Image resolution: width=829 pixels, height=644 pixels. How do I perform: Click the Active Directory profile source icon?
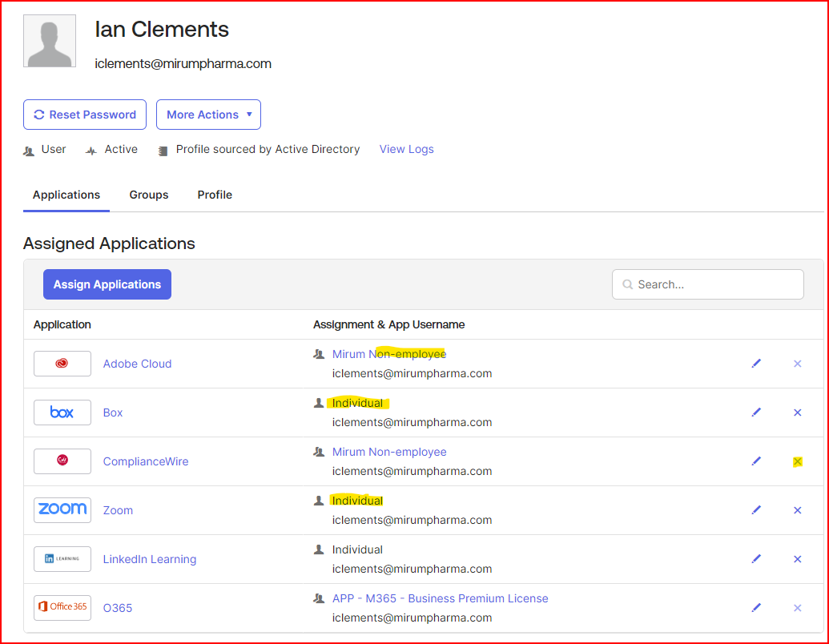(163, 151)
